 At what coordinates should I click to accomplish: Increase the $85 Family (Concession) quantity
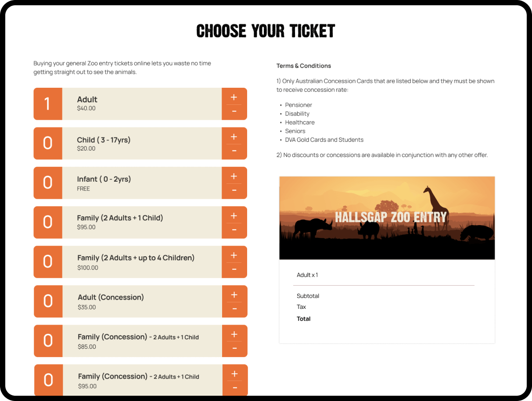(x=234, y=334)
